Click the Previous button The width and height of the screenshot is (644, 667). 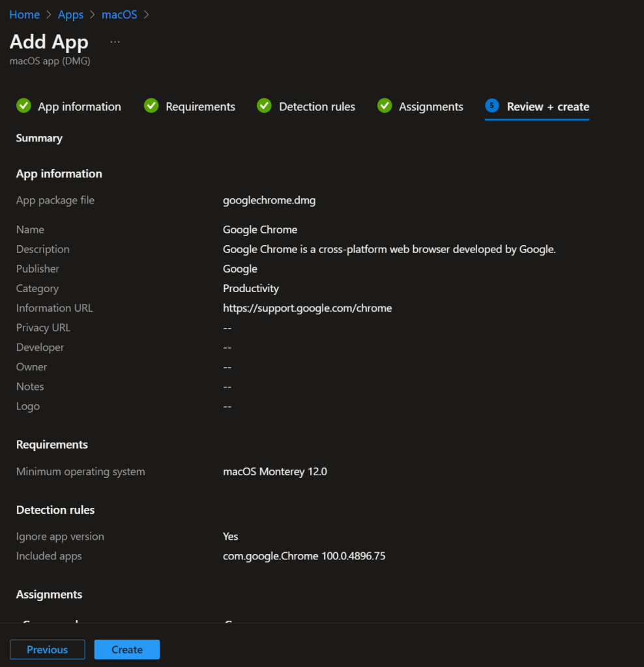[47, 649]
